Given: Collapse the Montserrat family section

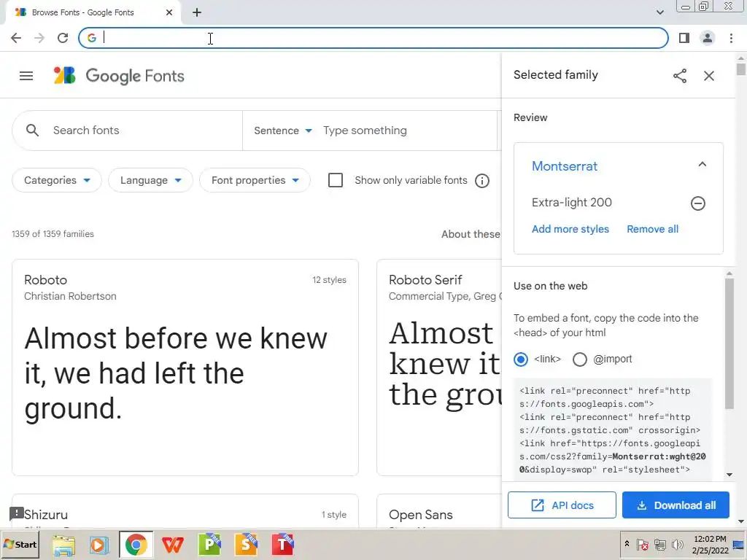Looking at the screenshot, I should pos(703,164).
